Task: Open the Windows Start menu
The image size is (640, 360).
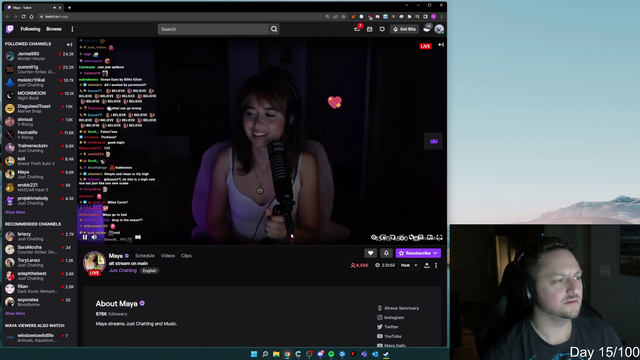Action: [254, 354]
